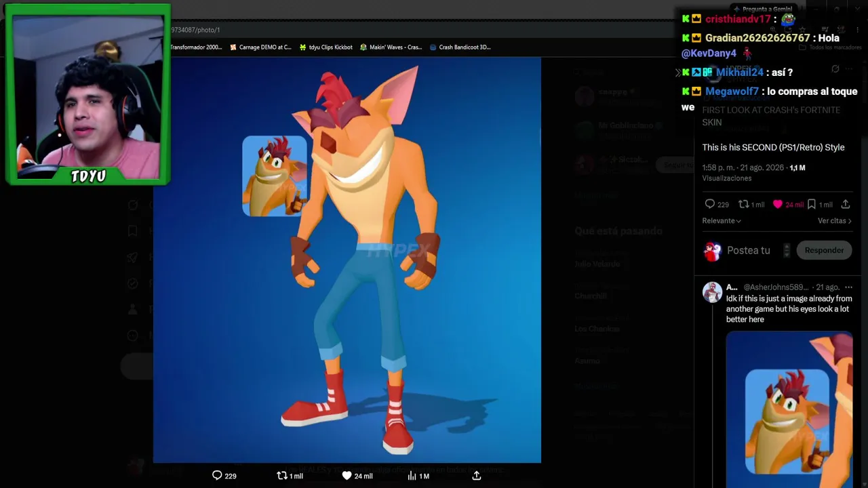Open the @AsherJohns589 profile handle
The height and width of the screenshot is (488, 868).
pos(776,287)
